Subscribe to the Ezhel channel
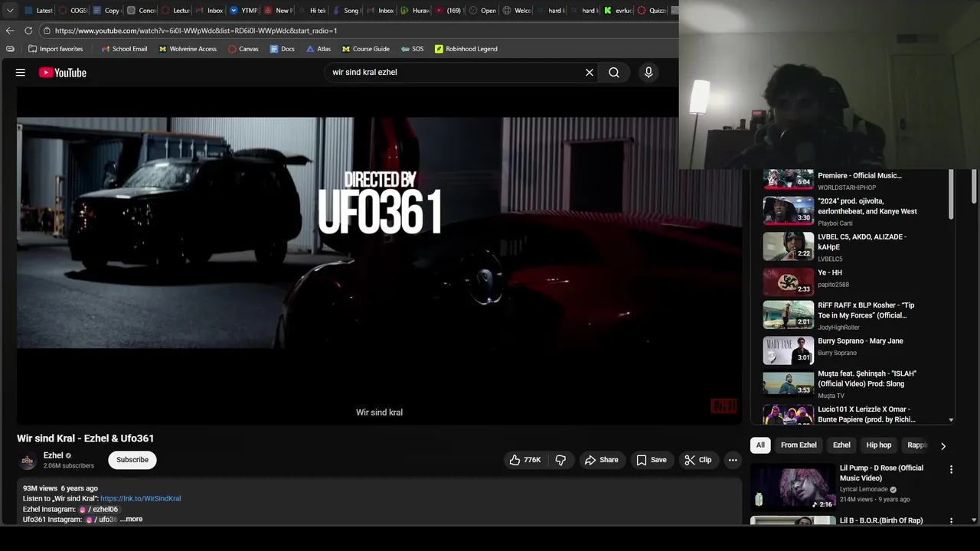The width and height of the screenshot is (980, 551). tap(132, 460)
